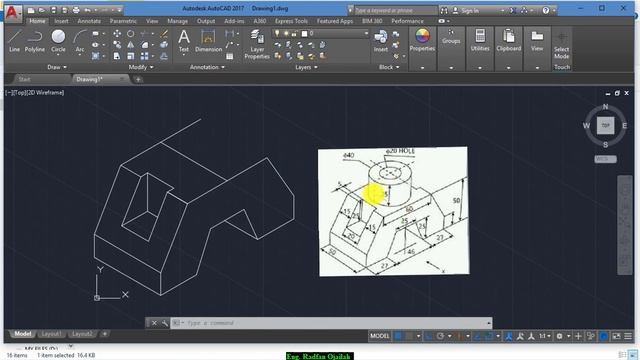Click the Customization menu icon in status bar
This screenshot has height=360, width=640.
[628, 336]
